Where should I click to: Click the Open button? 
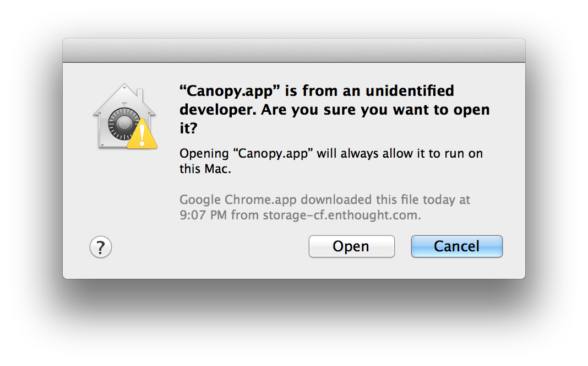[351, 246]
